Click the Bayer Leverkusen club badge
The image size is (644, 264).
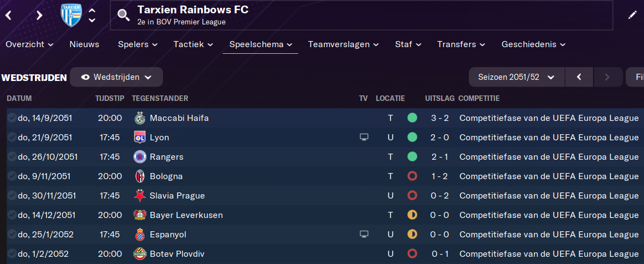click(x=140, y=215)
